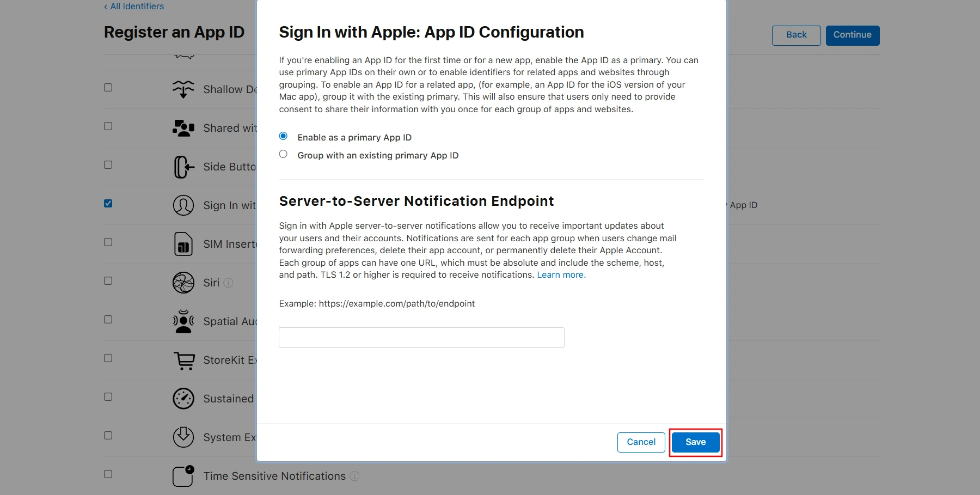
Task: Open the Learn more link
Action: [561, 275]
